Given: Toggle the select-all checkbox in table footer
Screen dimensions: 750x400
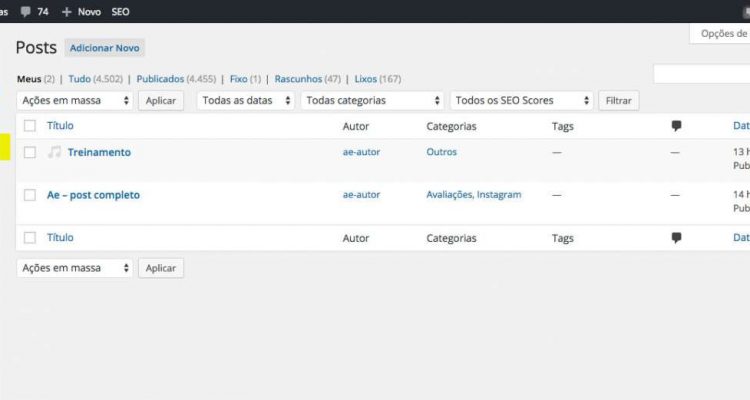Looking at the screenshot, I should 30,238.
